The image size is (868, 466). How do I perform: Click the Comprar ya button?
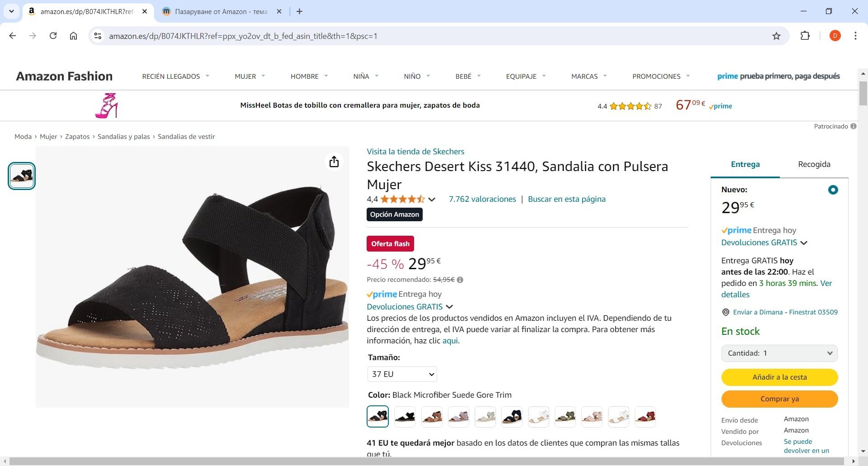point(779,399)
